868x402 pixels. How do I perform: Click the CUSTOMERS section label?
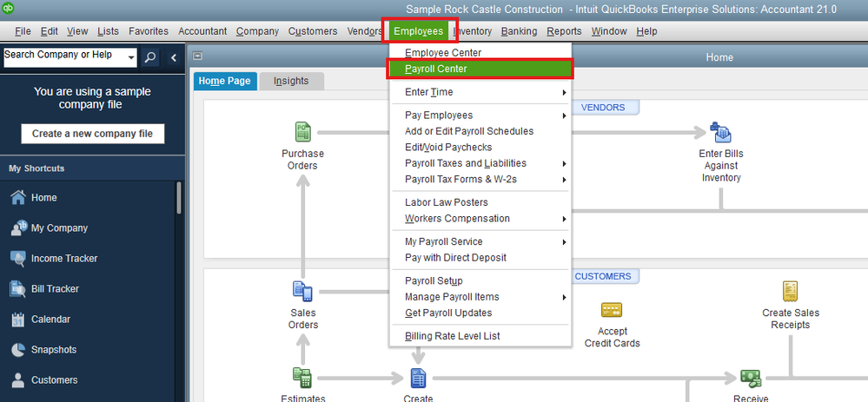pyautogui.click(x=603, y=276)
